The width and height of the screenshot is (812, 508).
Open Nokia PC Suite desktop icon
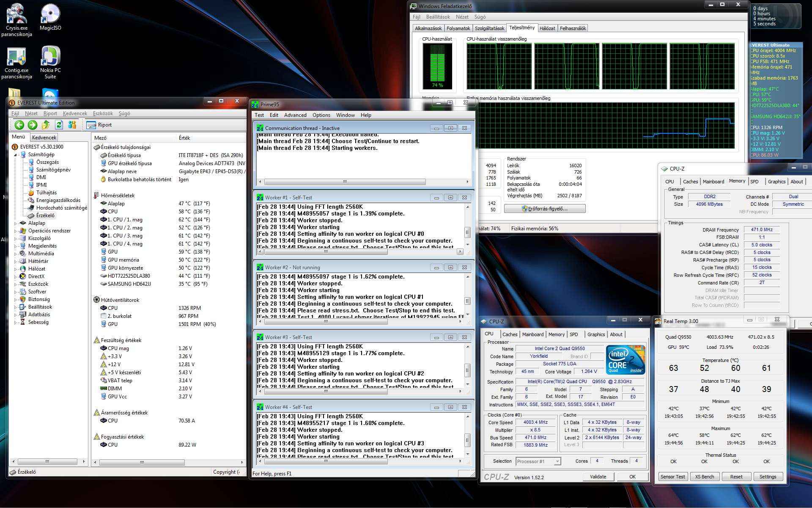click(x=50, y=63)
